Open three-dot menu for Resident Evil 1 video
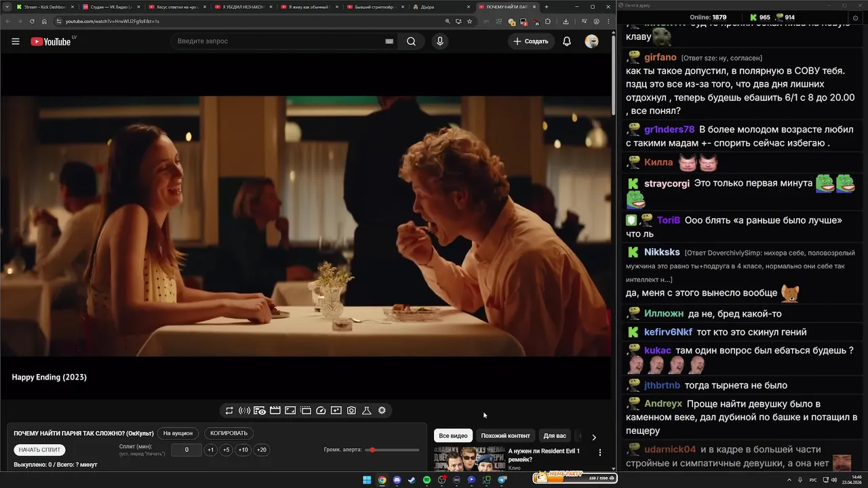The image size is (868, 488). [599, 452]
